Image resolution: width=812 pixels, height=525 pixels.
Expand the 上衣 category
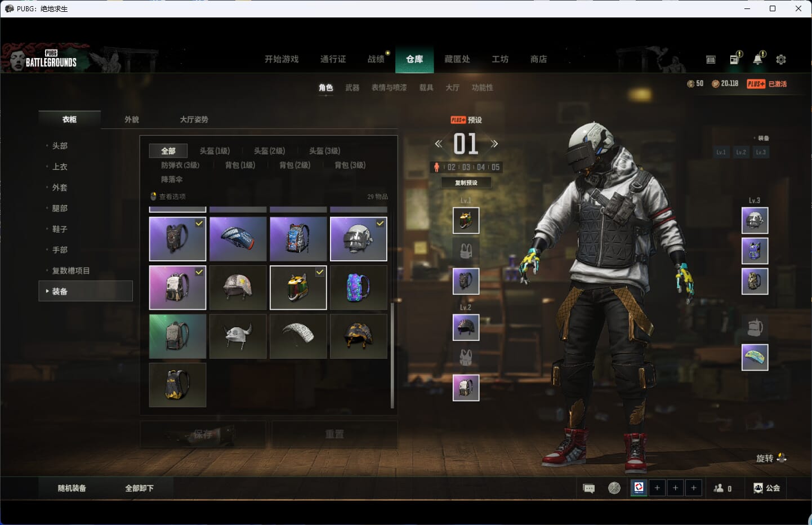tap(60, 167)
